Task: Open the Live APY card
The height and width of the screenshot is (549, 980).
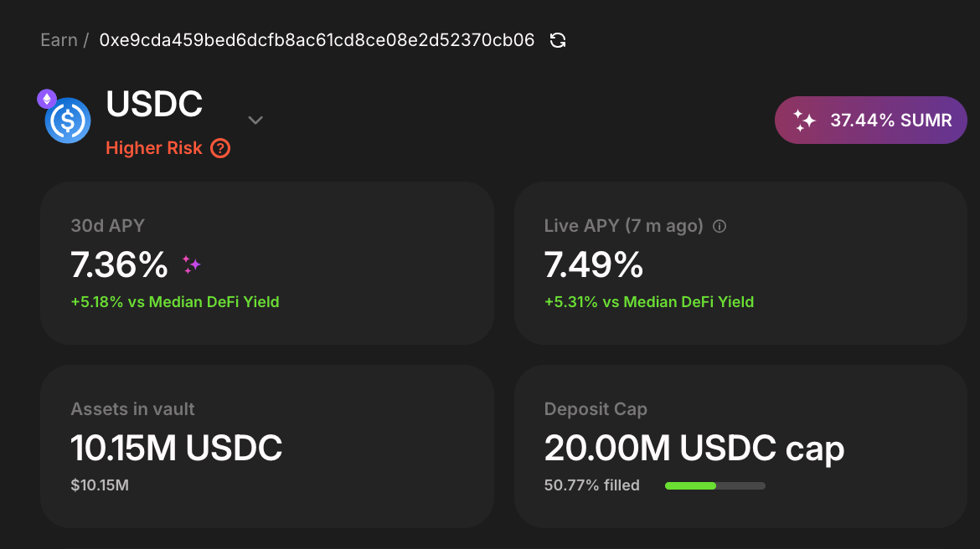Action: click(740, 263)
